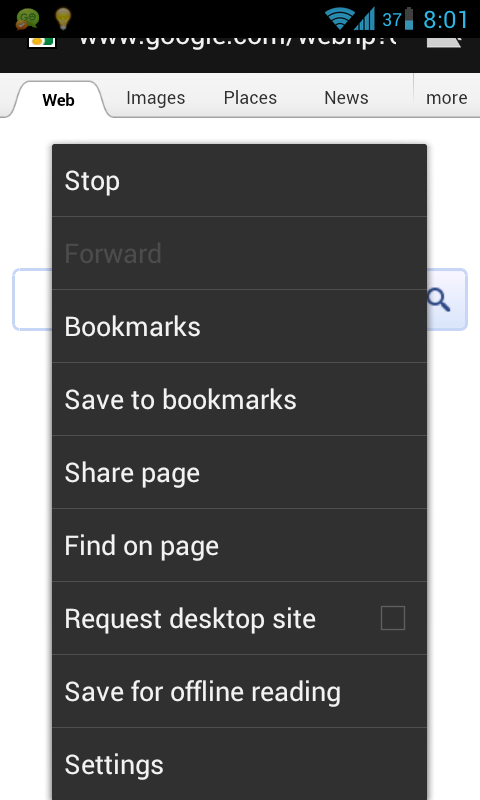Tap the site favicon beside the URL

[42, 42]
